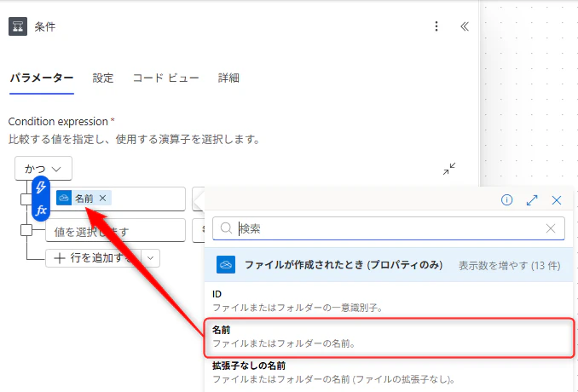
Task: Tick the checkbox for the 名前 row
Action: 26,199
